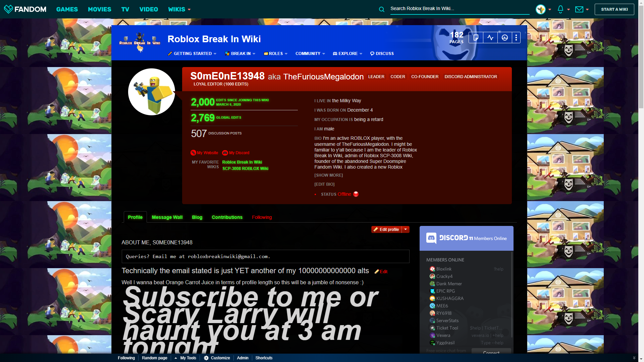
Task: Expand bio with Show More
Action: pyautogui.click(x=328, y=175)
